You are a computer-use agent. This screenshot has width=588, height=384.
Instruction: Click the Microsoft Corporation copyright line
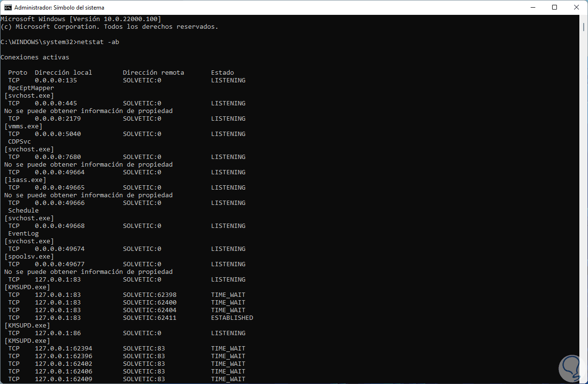coord(110,27)
